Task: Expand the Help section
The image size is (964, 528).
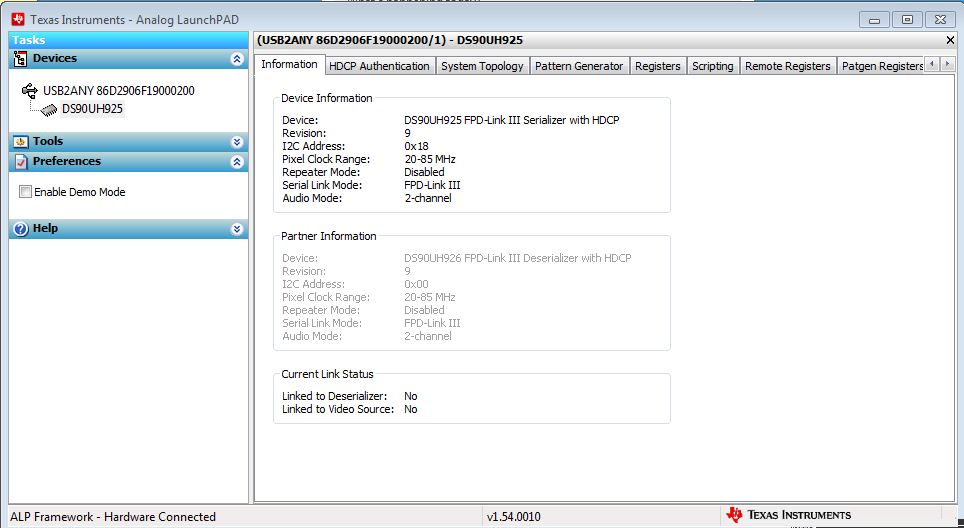Action: point(237,229)
